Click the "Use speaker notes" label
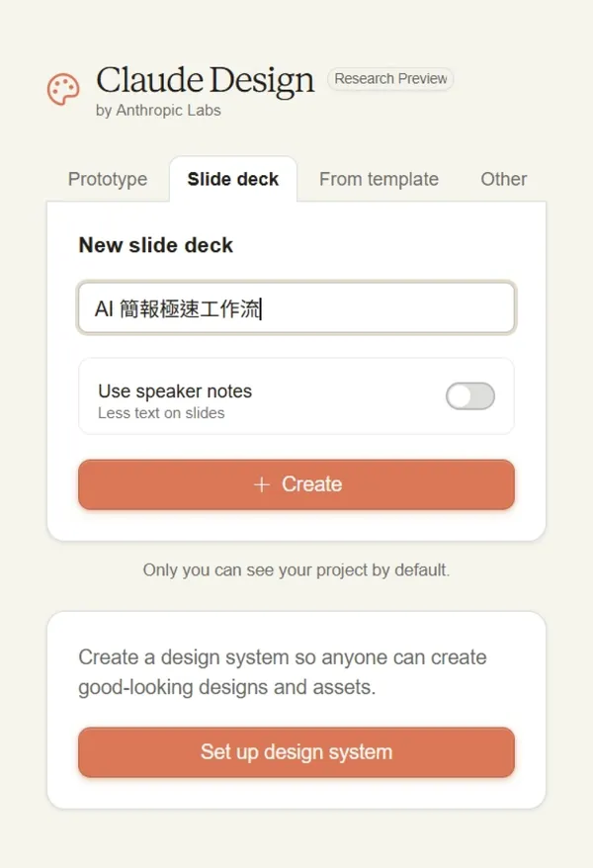This screenshot has width=593, height=868. pos(174,391)
